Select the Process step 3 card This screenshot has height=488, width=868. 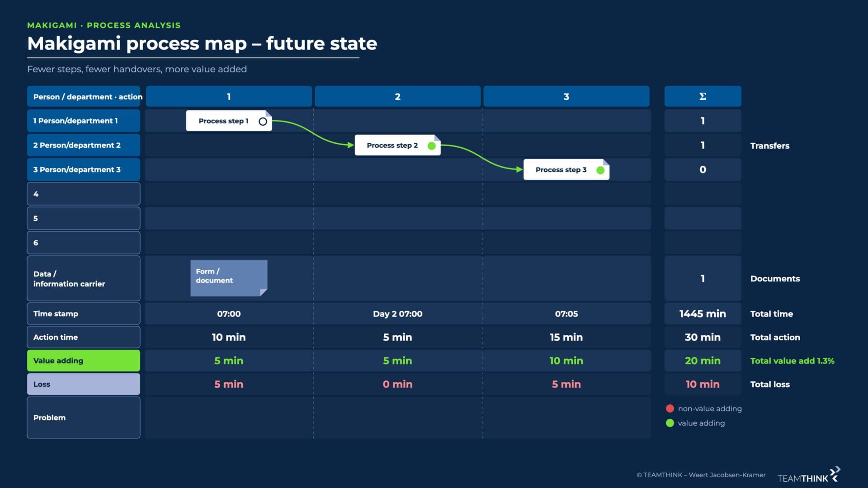[566, 170]
